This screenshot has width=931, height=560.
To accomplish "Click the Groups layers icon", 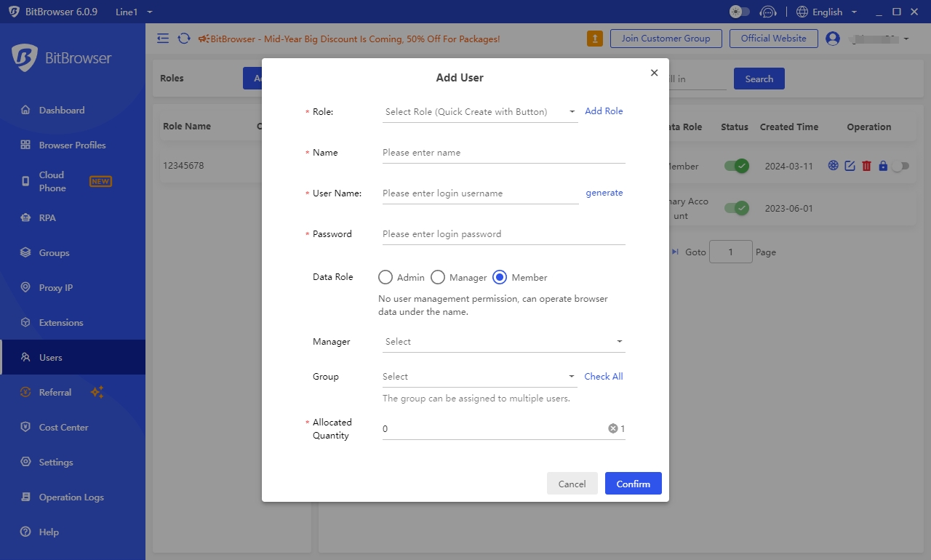I will point(25,252).
